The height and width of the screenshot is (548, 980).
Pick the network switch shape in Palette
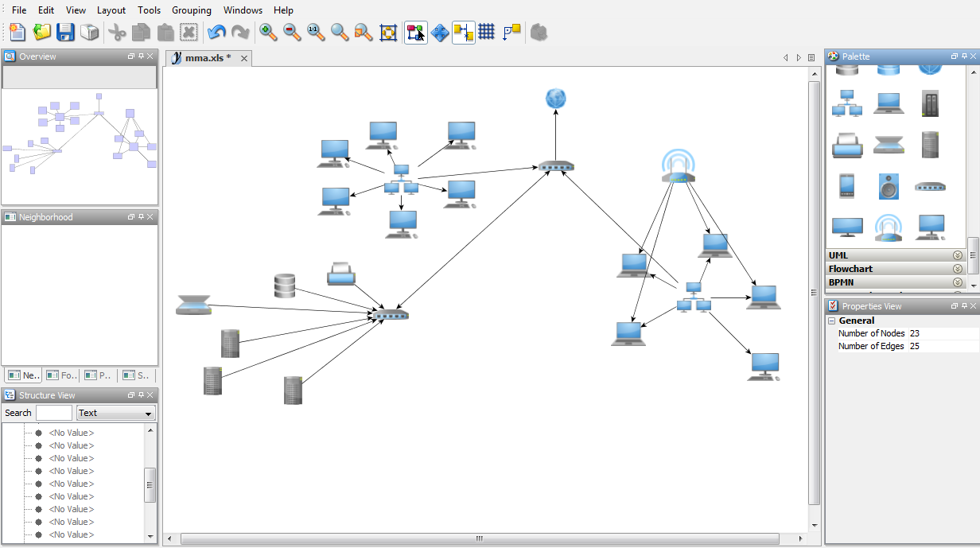930,187
